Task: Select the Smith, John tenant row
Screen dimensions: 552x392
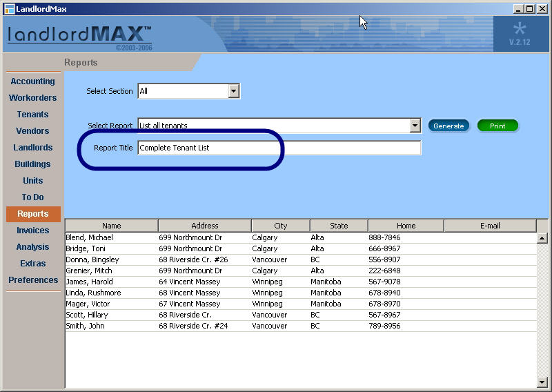Action: pos(301,326)
